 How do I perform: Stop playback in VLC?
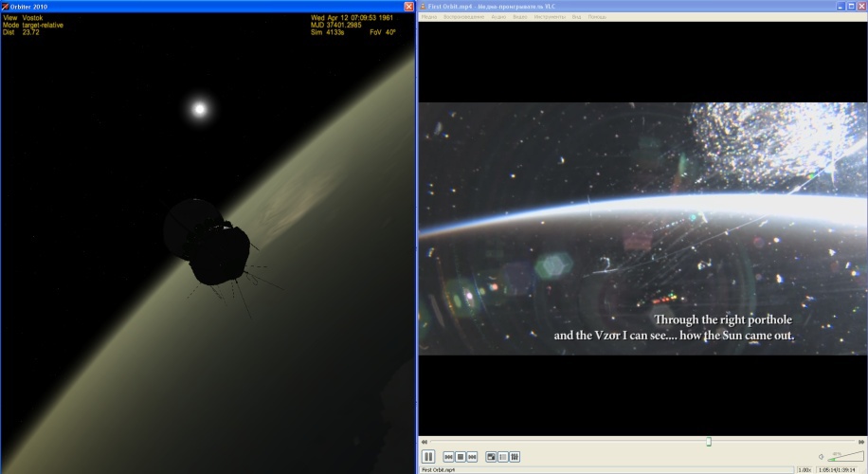coord(461,457)
